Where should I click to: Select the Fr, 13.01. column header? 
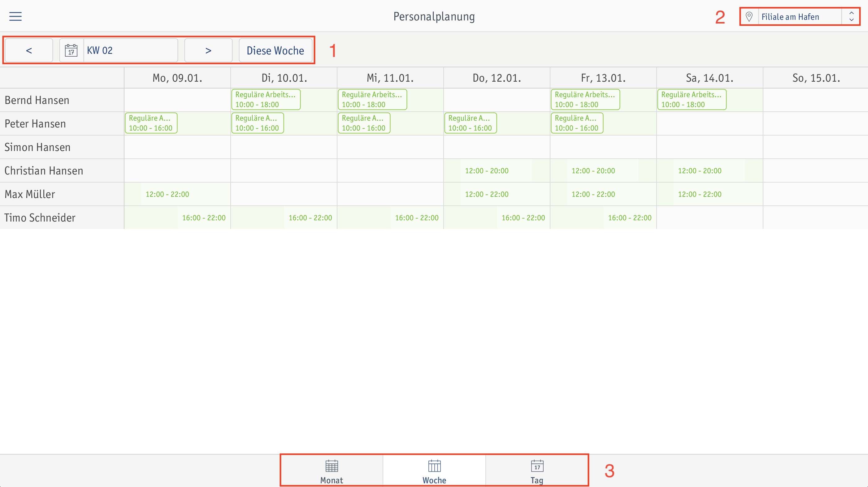coord(603,78)
